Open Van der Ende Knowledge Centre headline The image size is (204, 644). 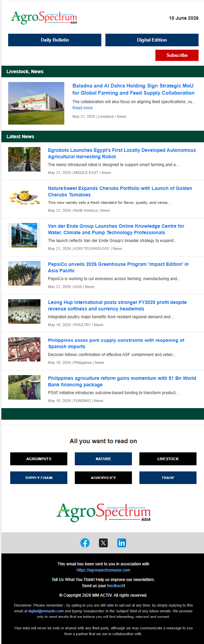coord(116,229)
